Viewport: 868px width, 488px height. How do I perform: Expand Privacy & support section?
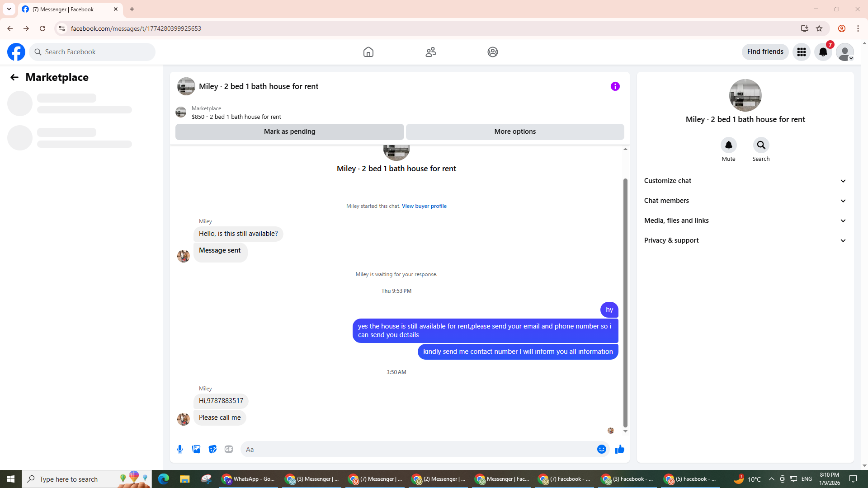pos(745,240)
